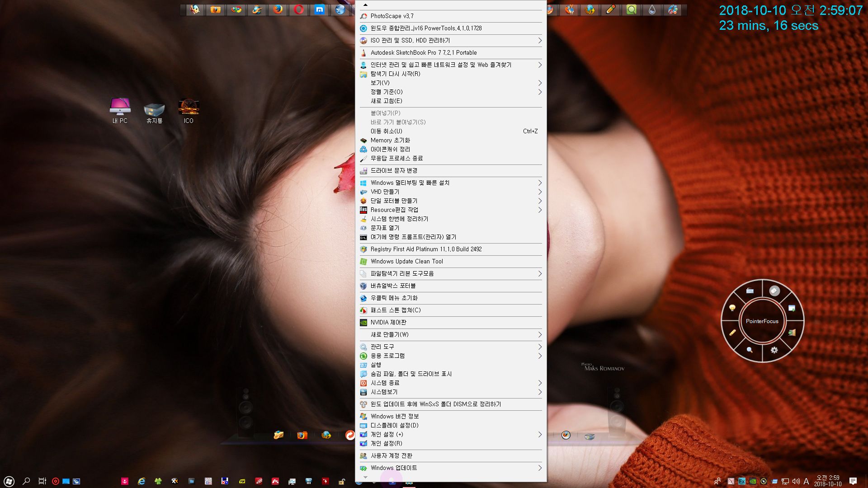
Task: Select Registry First Aid Platinum entry
Action: click(451, 249)
